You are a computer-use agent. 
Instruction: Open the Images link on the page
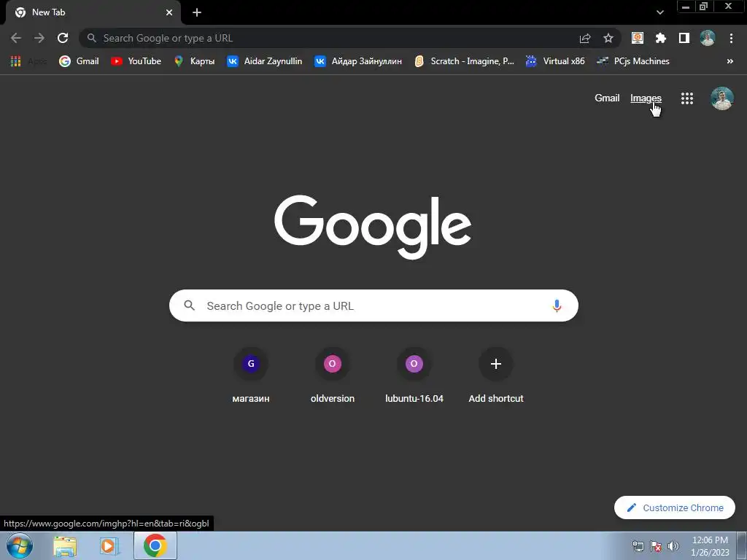coord(646,98)
